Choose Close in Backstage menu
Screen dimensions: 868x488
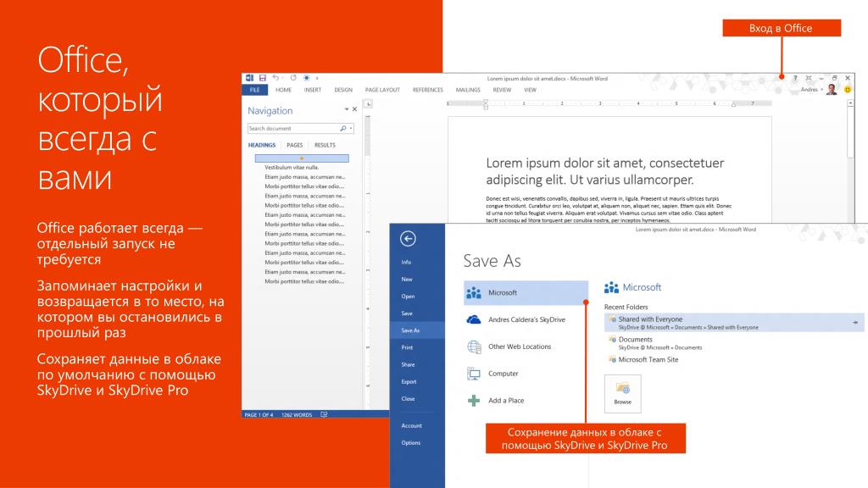(408, 399)
